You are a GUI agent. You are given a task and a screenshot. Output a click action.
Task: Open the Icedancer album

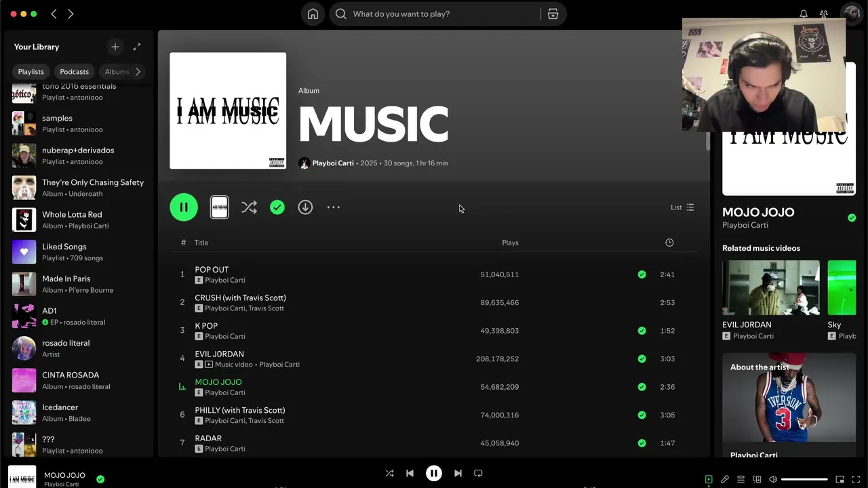click(79, 413)
